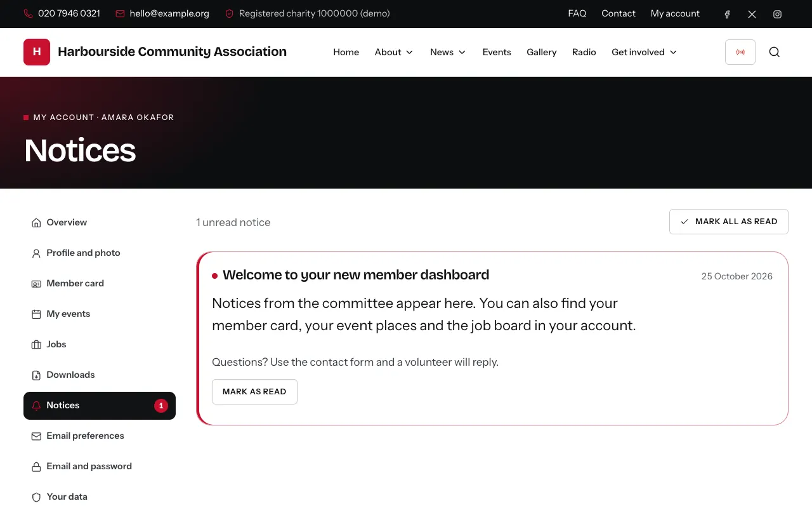Screen dimensions: 812x508
Task: Click the Welcome to your new member dashboard heading
Action: point(356,275)
